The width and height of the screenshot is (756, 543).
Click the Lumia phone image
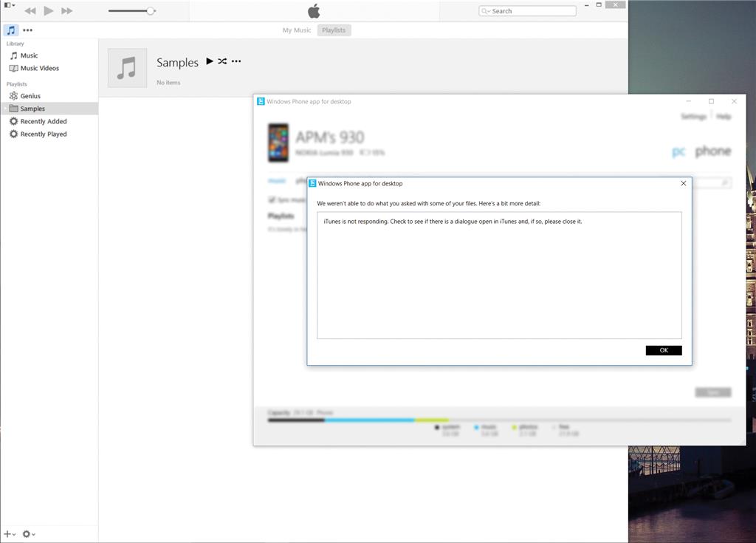278,143
